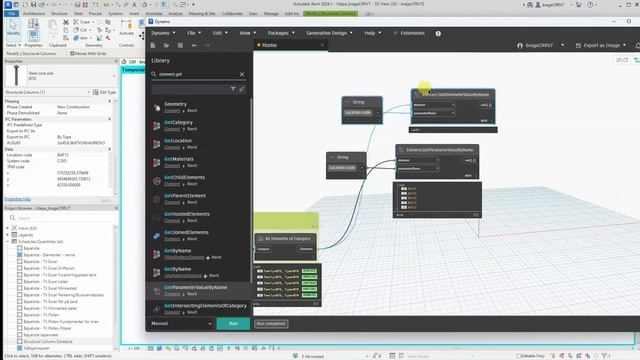Clear the library search with the X icon
The width and height of the screenshot is (640, 360).
point(242,74)
